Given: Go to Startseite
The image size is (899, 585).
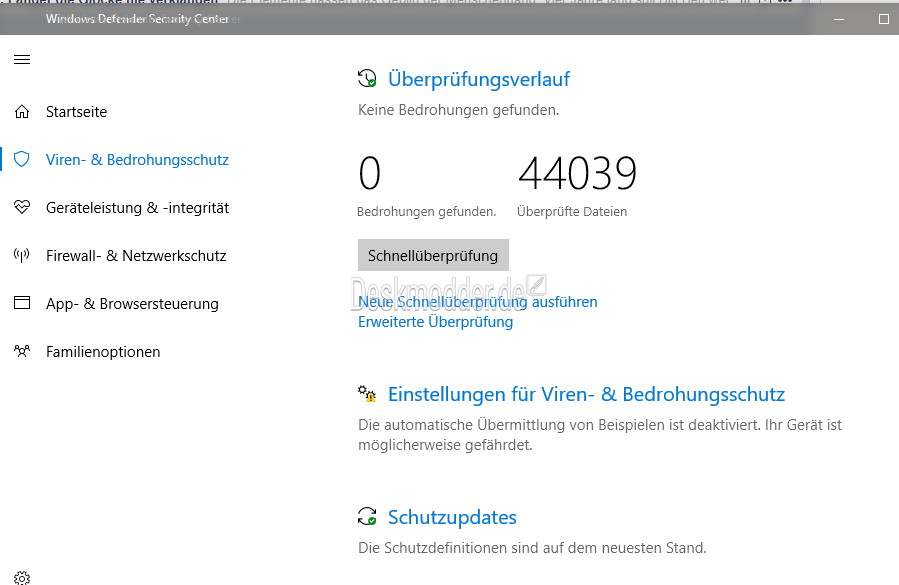Looking at the screenshot, I should 76,111.
